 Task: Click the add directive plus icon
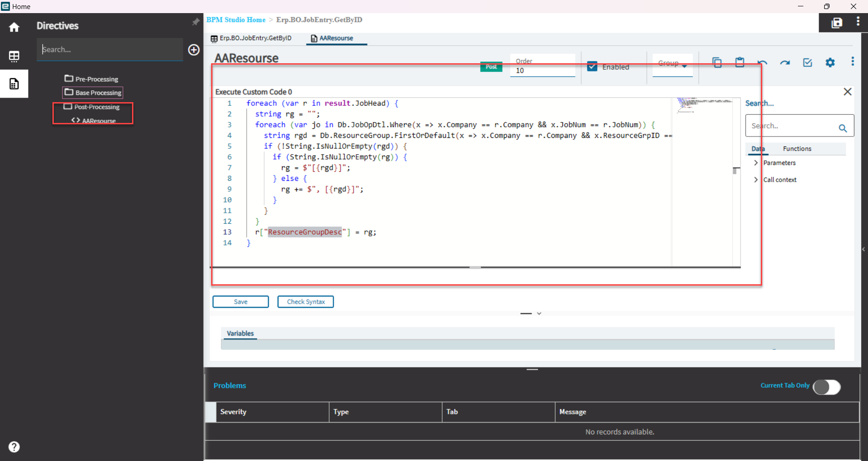point(194,50)
